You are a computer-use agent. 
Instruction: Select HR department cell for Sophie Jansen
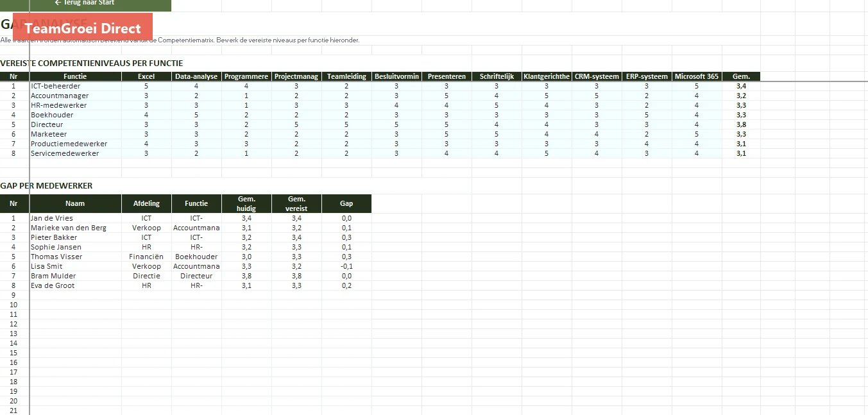(147, 247)
